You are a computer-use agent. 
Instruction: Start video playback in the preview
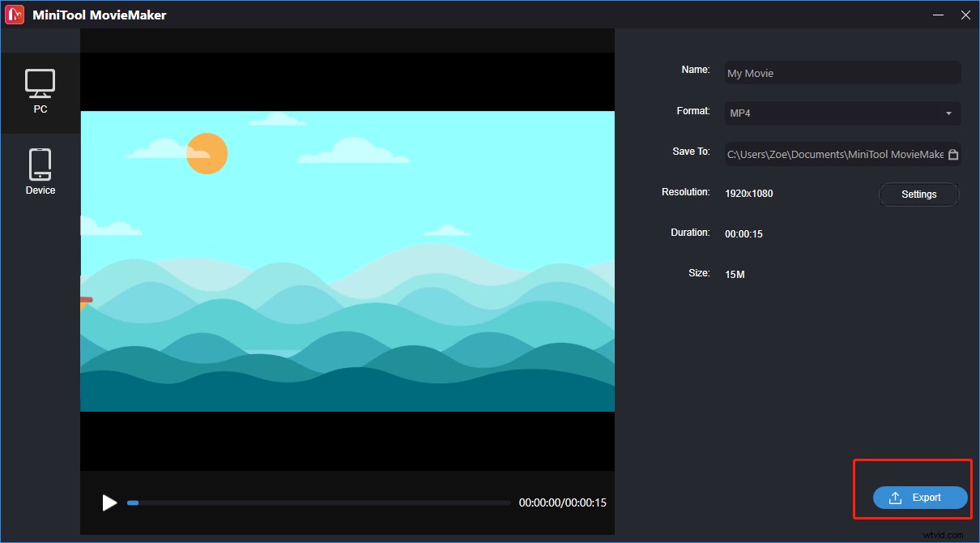click(x=110, y=502)
